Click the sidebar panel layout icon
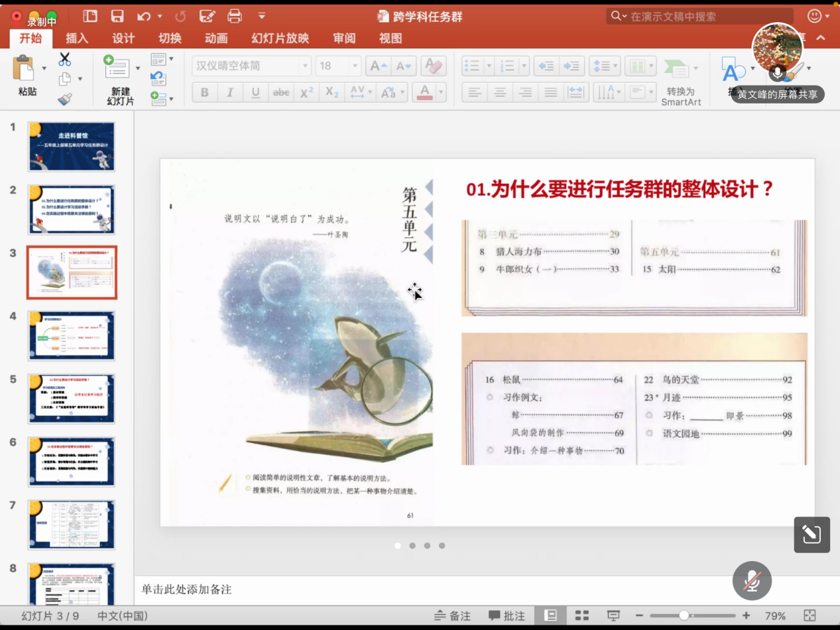This screenshot has height=630, width=840. click(x=90, y=16)
